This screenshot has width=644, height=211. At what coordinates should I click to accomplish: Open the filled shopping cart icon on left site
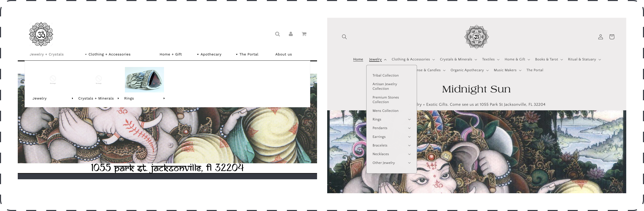[304, 34]
